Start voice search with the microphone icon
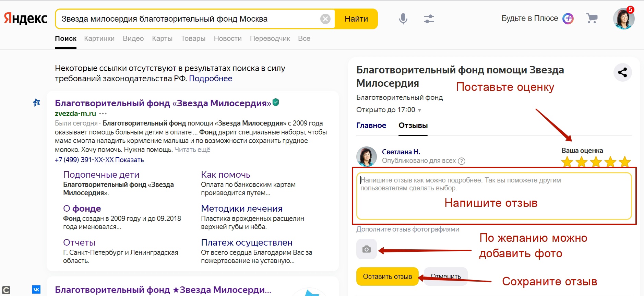 pos(403,19)
